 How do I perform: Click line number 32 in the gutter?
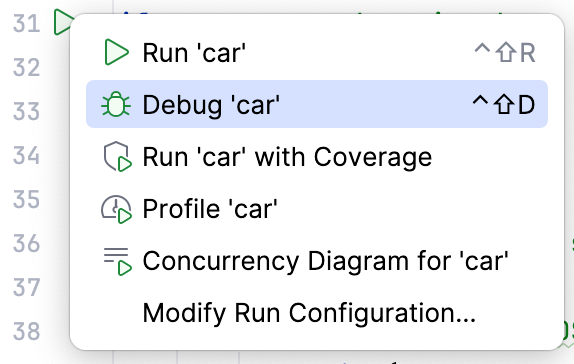pyautogui.click(x=26, y=67)
